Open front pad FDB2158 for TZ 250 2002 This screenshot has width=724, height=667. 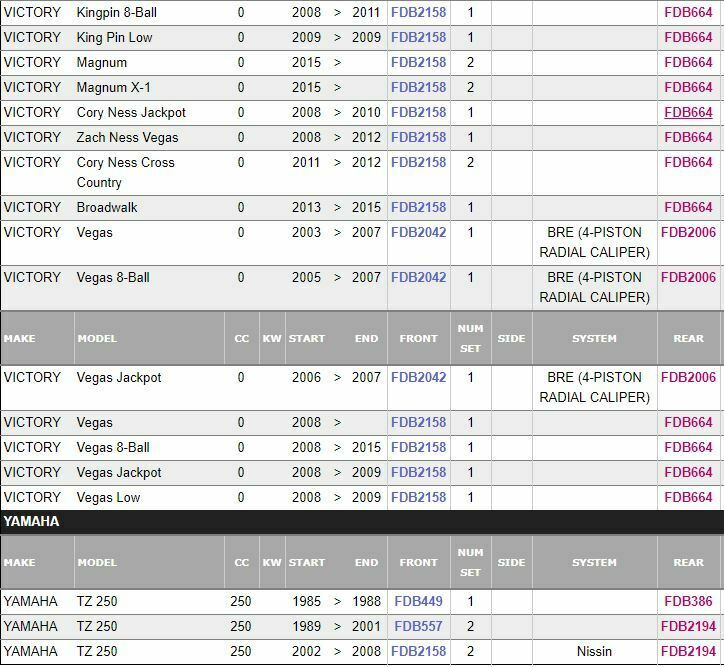click(x=418, y=651)
